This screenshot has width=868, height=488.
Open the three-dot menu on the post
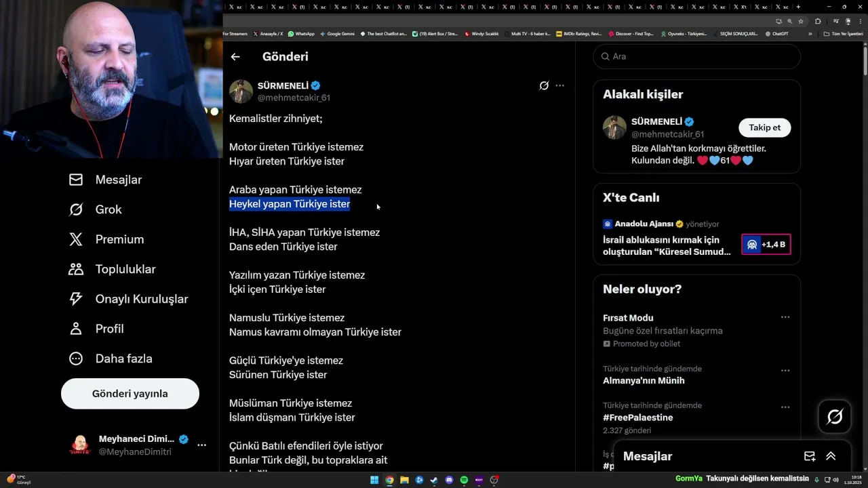[559, 85]
